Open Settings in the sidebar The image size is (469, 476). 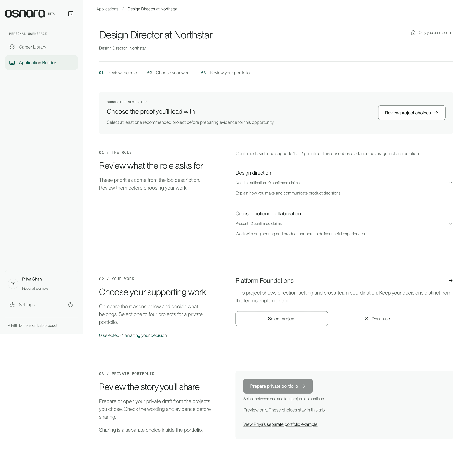click(27, 304)
